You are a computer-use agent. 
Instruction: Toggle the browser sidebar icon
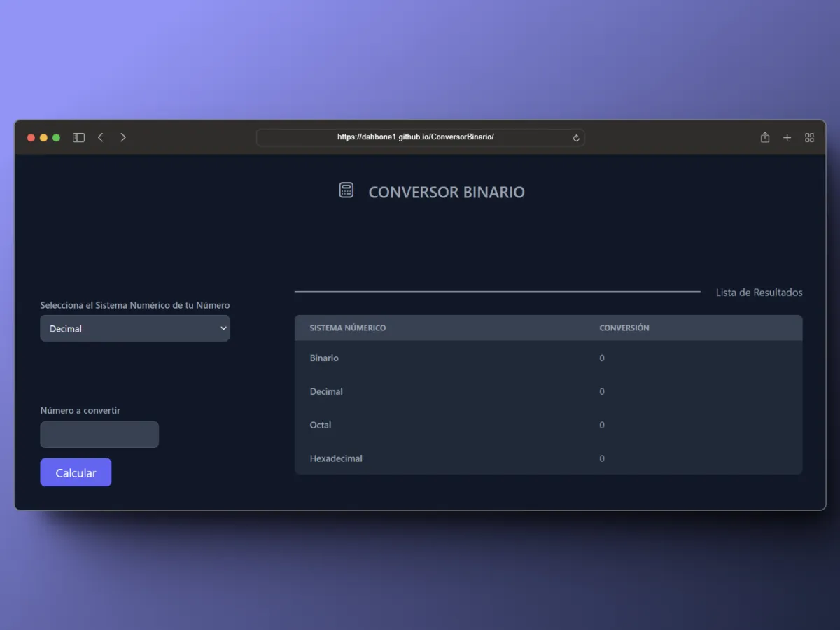click(x=78, y=138)
